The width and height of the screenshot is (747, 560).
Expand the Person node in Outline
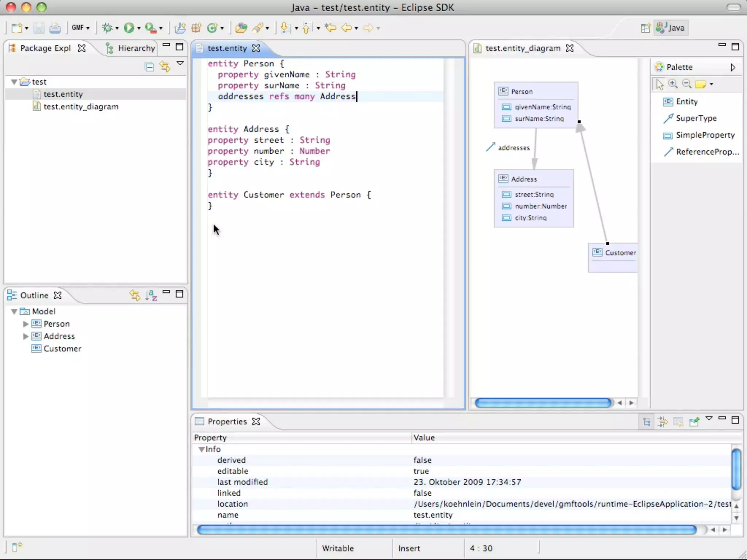tap(26, 324)
